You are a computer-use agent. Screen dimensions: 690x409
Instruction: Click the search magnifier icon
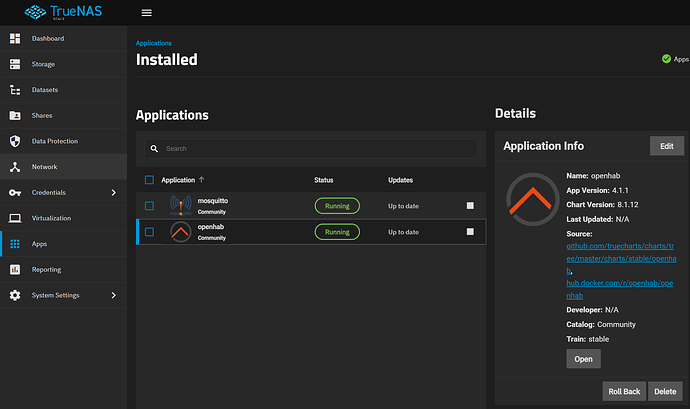tap(154, 149)
